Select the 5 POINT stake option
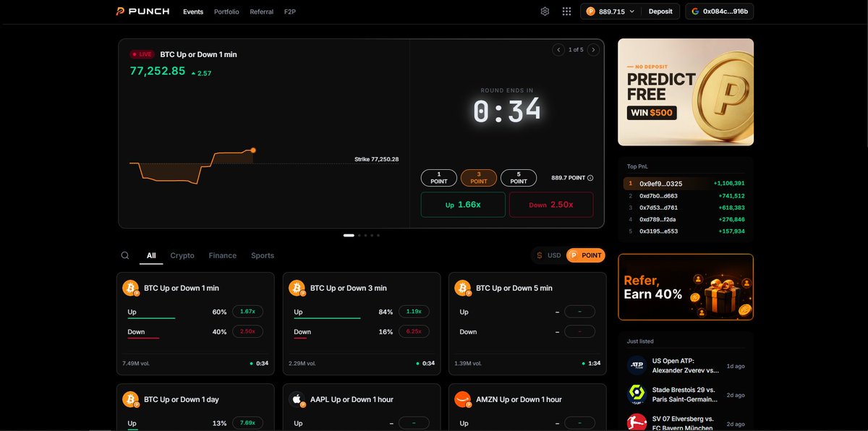 click(x=519, y=178)
